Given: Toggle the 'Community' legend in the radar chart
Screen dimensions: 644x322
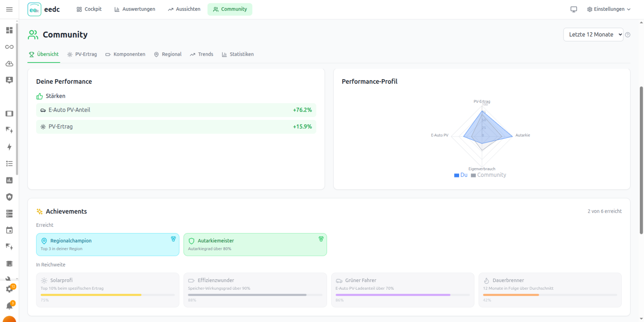Looking at the screenshot, I should coord(488,175).
